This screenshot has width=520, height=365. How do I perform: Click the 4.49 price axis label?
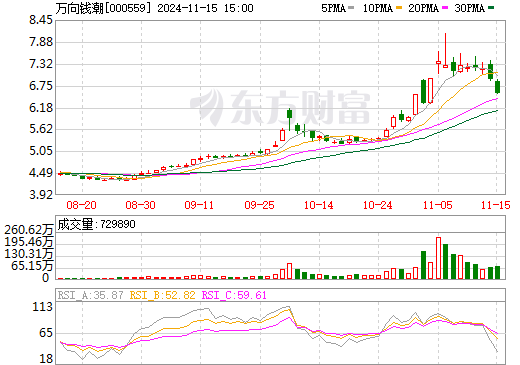pyautogui.click(x=41, y=173)
